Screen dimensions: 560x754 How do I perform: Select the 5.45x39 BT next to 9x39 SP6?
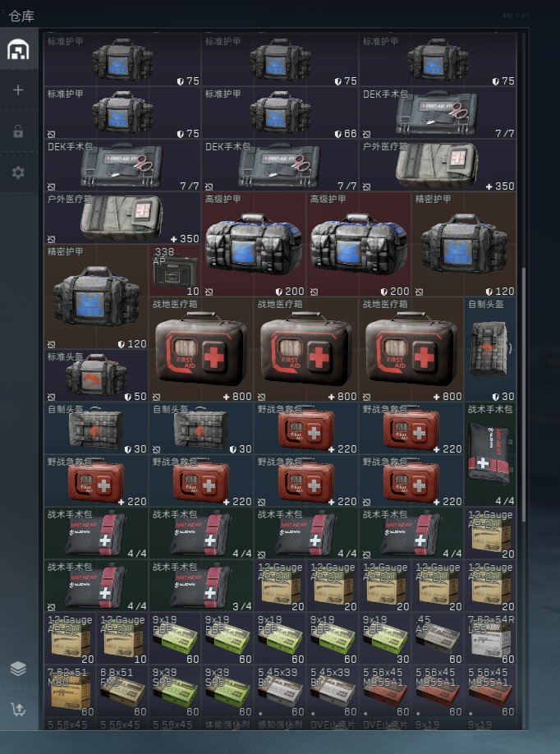point(280,691)
